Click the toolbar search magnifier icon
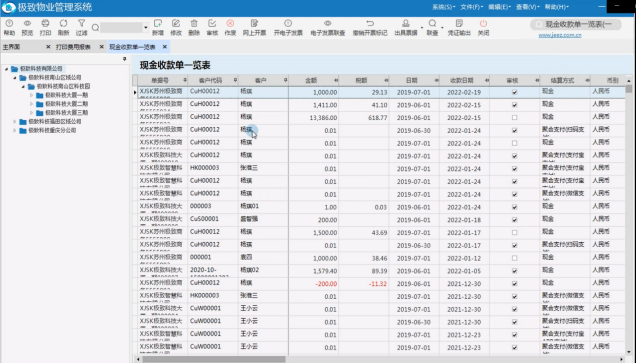This screenshot has width=636, height=364. (95, 28)
